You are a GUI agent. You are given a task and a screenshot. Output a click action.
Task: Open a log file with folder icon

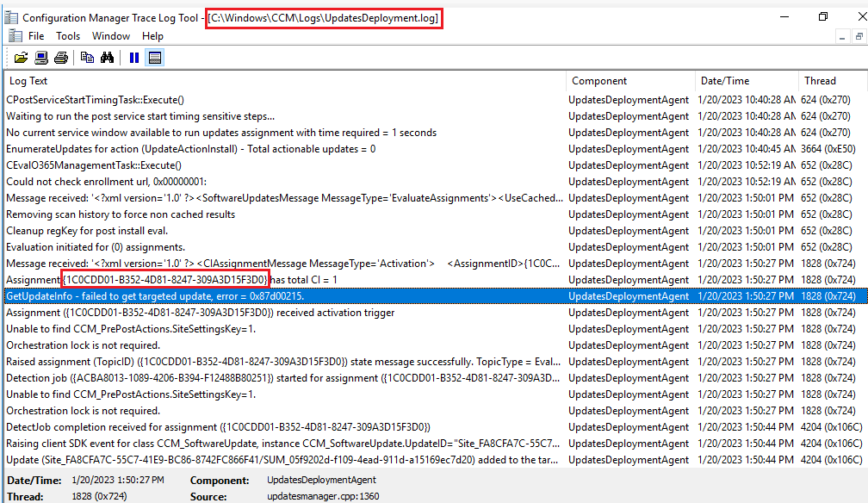(x=21, y=58)
